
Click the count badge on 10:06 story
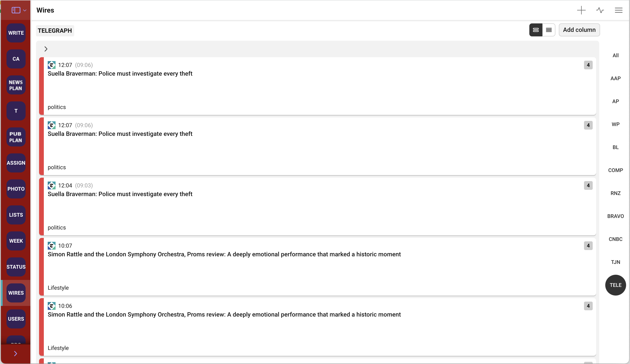588,306
